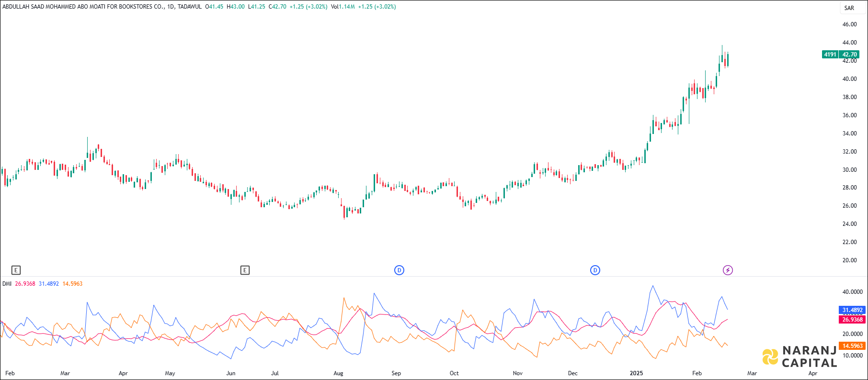Click the DMI indicator label

(x=7, y=284)
